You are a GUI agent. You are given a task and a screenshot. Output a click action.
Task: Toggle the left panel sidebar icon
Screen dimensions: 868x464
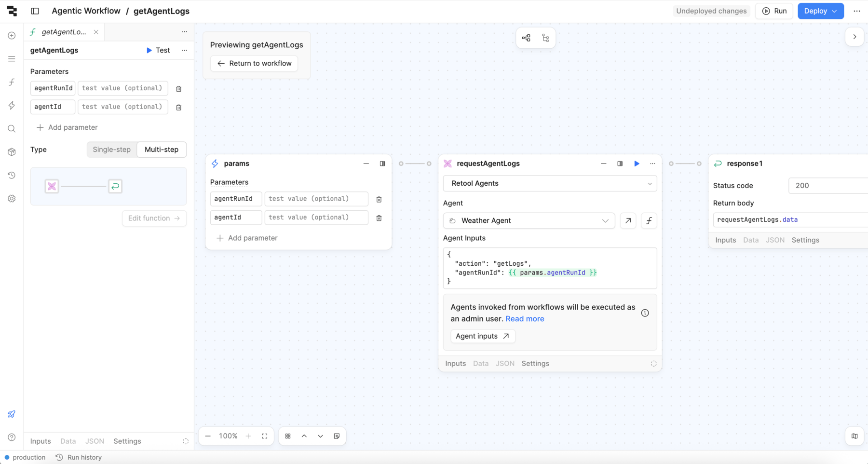tap(35, 11)
